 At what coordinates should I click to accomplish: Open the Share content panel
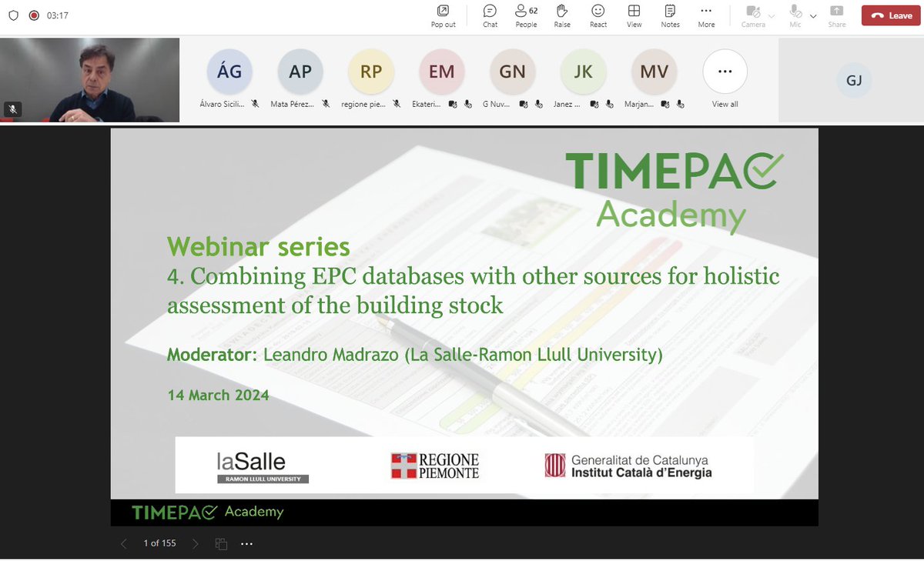coord(836,15)
